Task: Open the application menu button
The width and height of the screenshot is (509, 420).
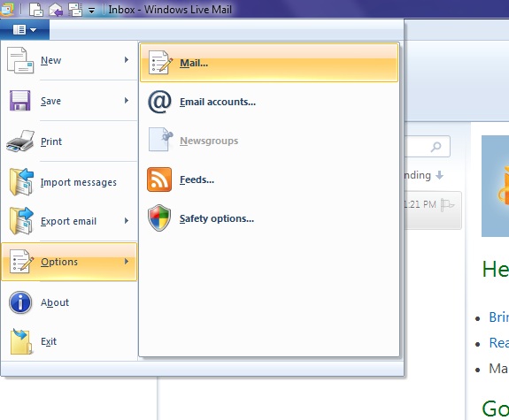Action: pos(25,30)
